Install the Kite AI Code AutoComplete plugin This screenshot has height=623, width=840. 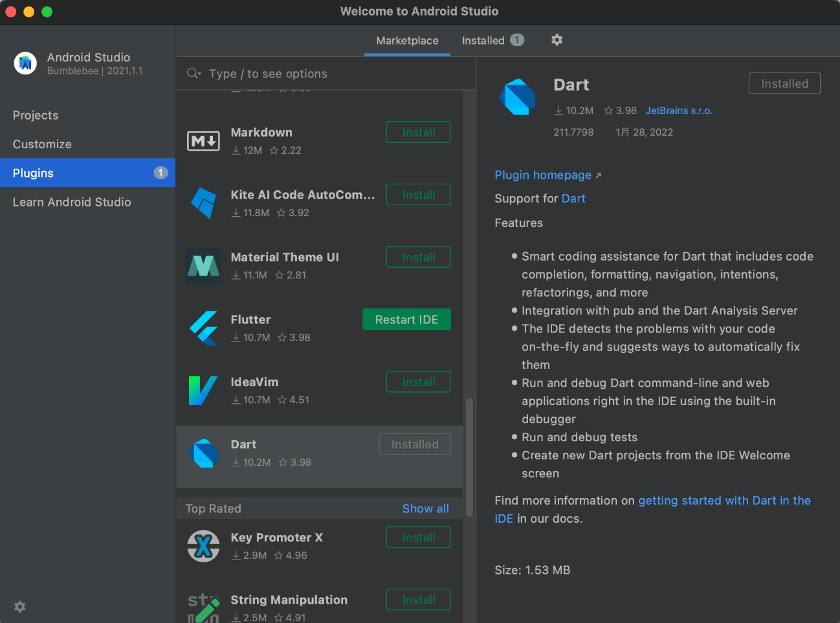[418, 194]
